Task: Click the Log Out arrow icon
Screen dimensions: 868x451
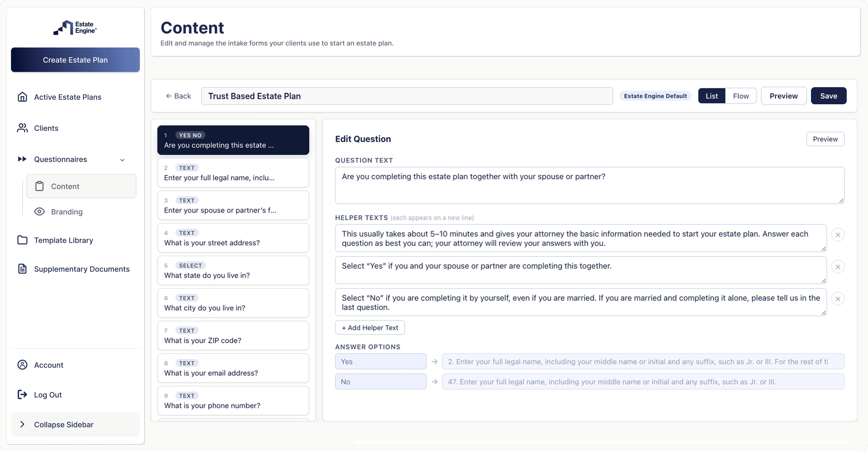Action: tap(22, 395)
